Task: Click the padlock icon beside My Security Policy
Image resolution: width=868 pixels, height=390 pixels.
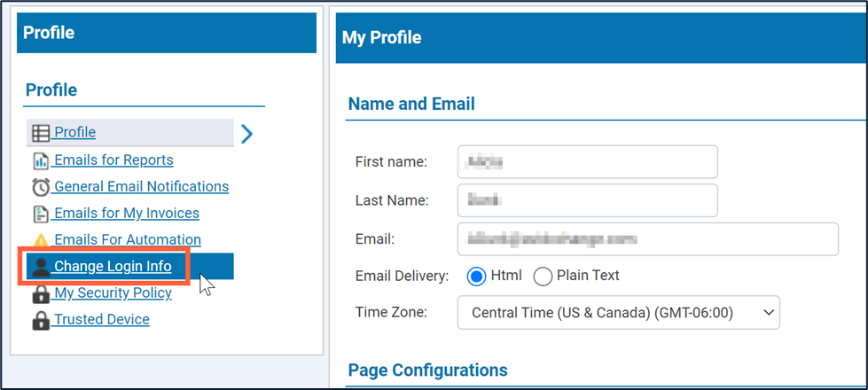Action: pyautogui.click(x=41, y=293)
